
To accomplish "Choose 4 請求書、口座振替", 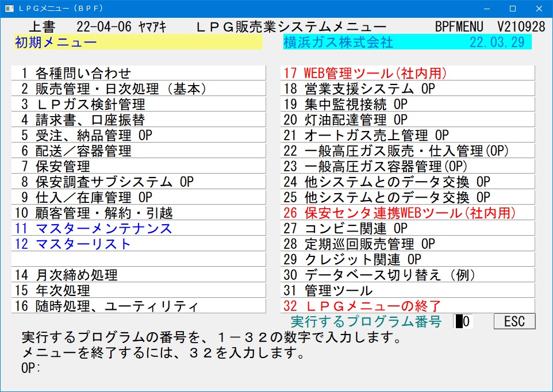I will (138, 120).
